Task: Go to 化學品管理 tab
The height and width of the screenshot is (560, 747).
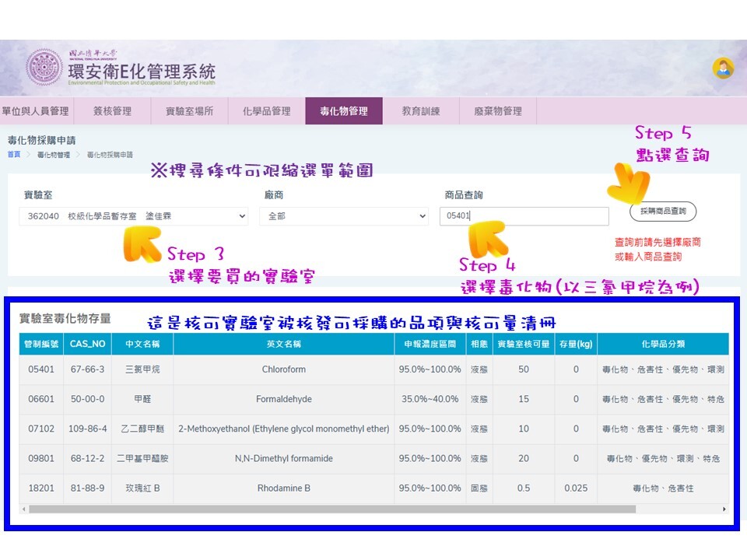Action: tap(266, 111)
